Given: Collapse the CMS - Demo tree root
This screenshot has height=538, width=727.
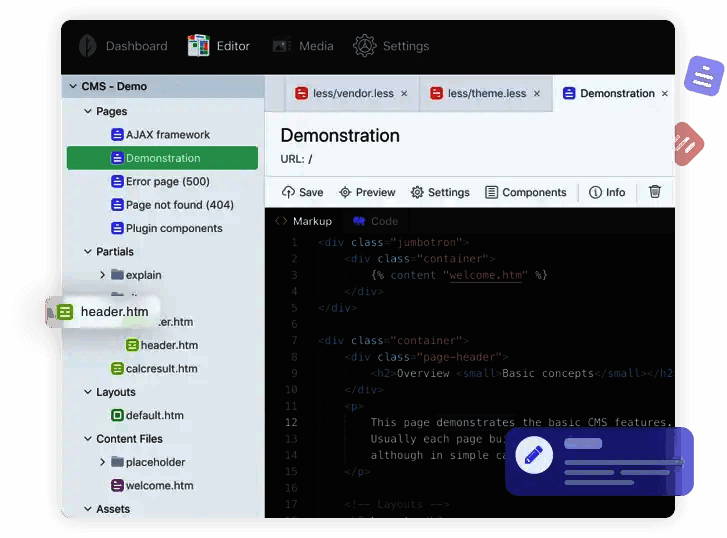Looking at the screenshot, I should pos(73,87).
